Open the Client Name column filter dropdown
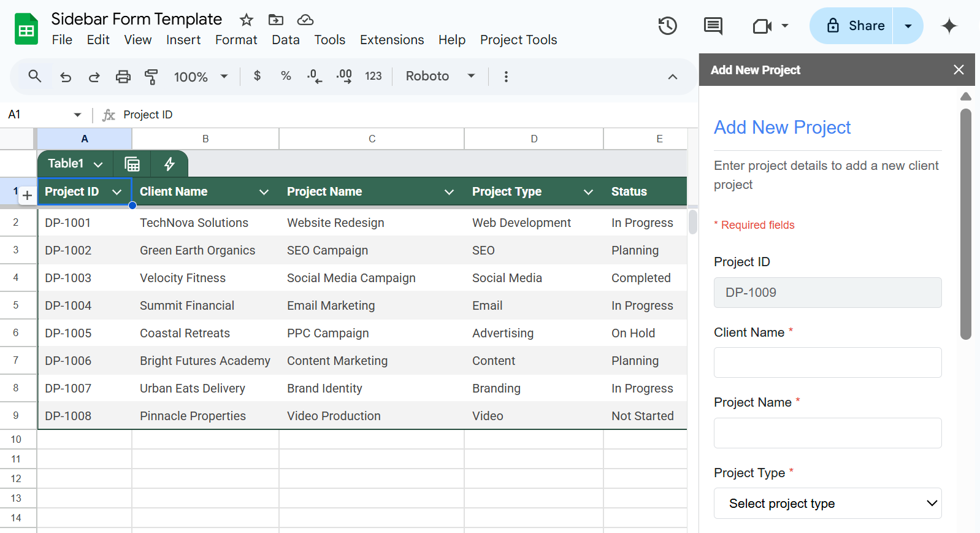The image size is (980, 533). [x=264, y=192]
